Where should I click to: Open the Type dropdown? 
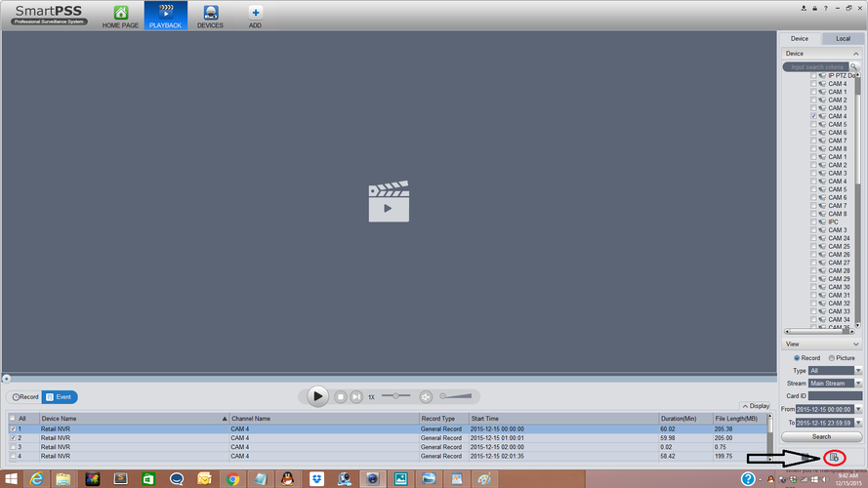[858, 371]
